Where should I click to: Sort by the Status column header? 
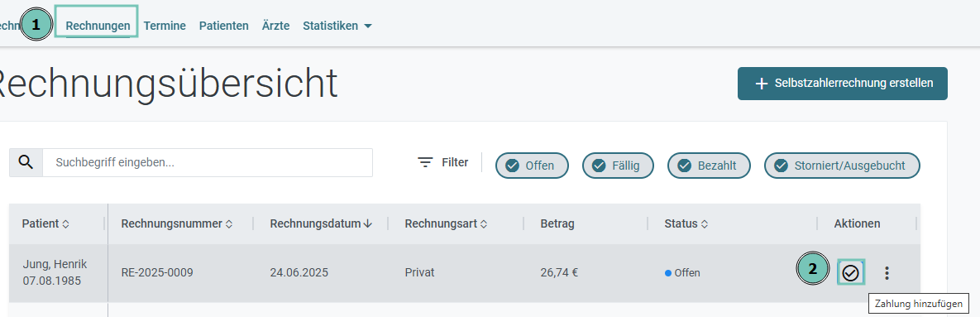pos(686,223)
